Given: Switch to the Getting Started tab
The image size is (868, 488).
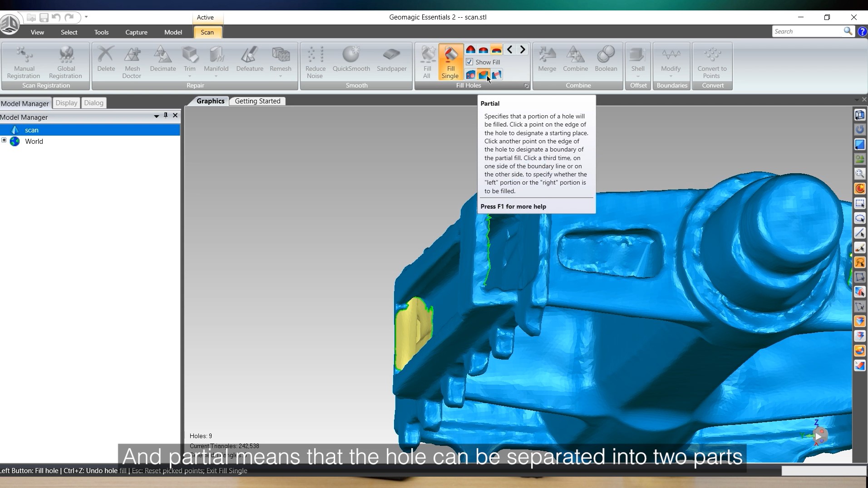Looking at the screenshot, I should pos(257,101).
